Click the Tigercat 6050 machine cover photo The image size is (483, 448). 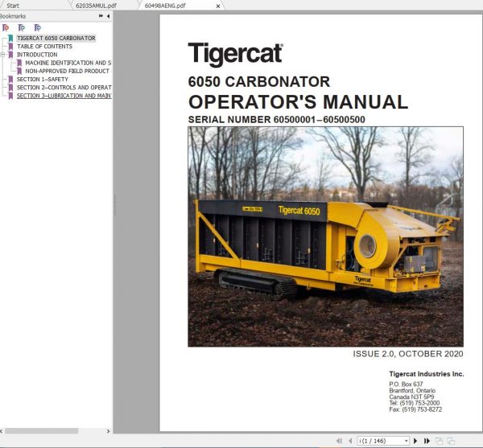[x=325, y=236]
